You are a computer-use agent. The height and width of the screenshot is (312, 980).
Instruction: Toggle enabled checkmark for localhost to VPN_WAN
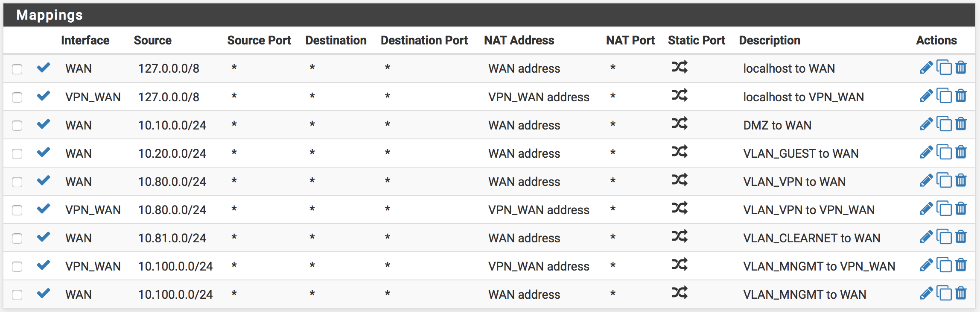(x=44, y=96)
